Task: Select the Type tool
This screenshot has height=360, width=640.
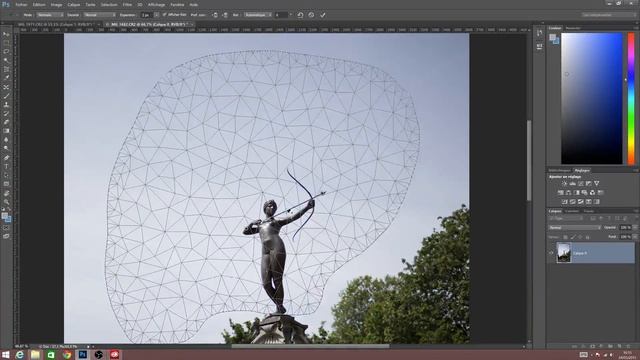Action: (x=6, y=166)
